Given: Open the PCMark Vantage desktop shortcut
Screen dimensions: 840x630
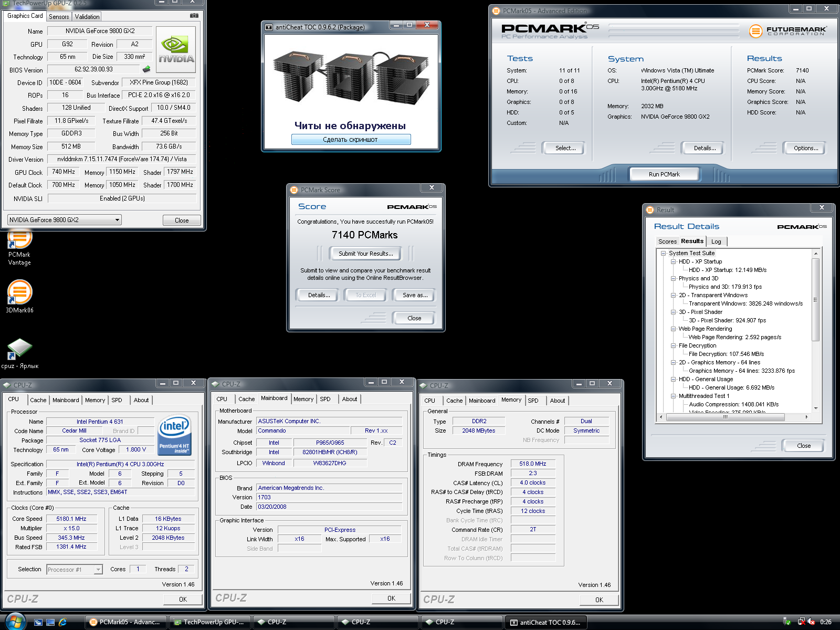Looking at the screenshot, I should (19, 248).
